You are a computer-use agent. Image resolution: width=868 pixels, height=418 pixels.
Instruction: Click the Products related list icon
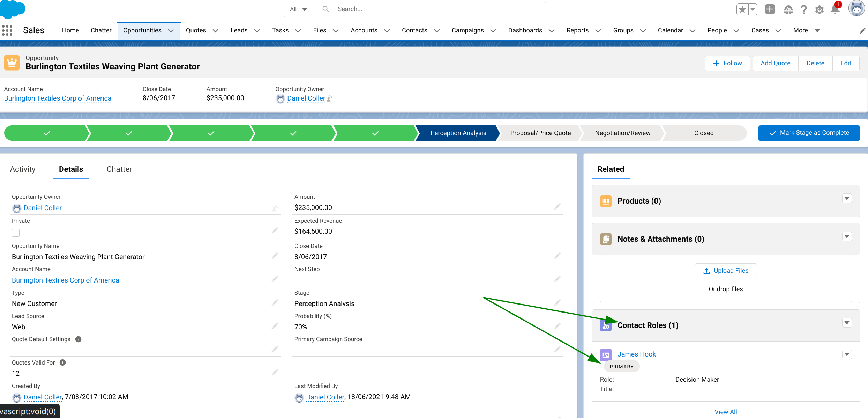click(606, 201)
